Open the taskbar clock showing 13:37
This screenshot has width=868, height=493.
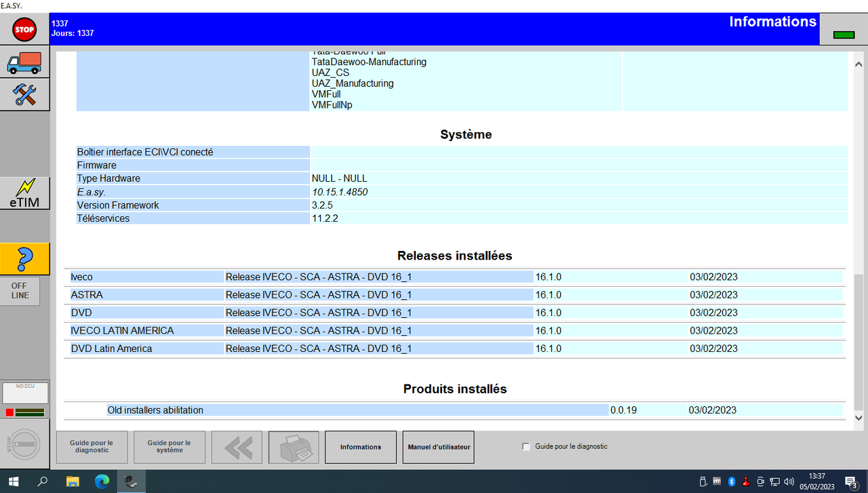coord(817,481)
